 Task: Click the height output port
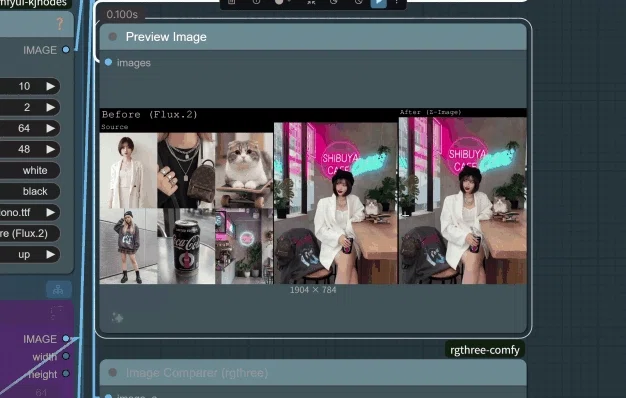pos(66,374)
